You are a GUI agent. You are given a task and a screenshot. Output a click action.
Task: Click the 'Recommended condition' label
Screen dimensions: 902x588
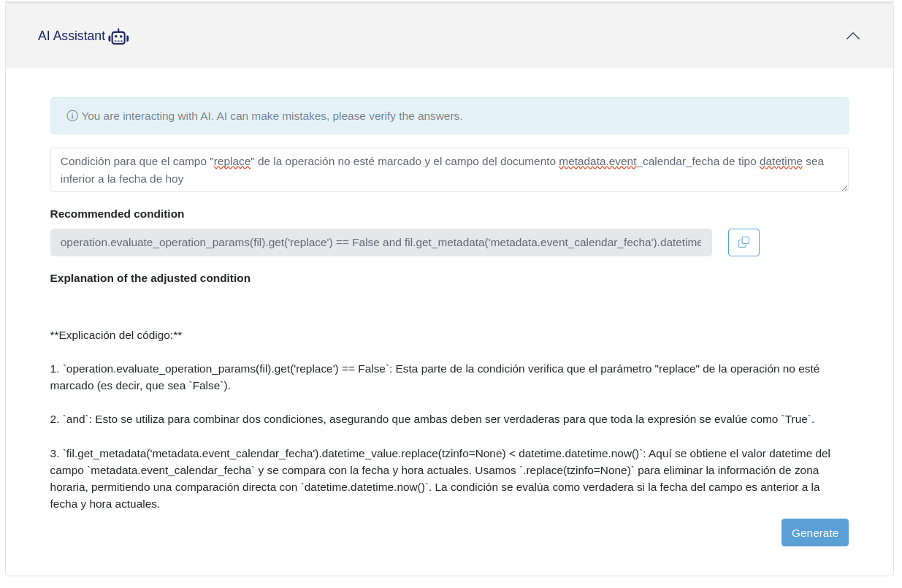point(117,214)
